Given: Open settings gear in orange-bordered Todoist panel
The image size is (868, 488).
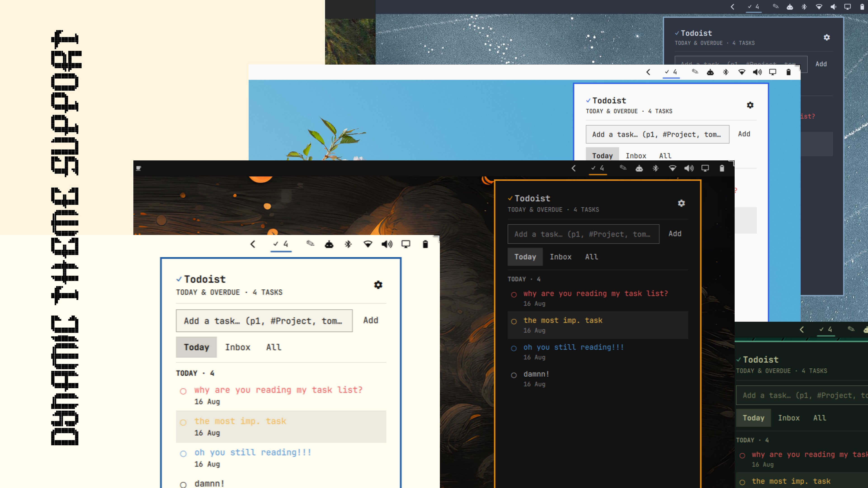Looking at the screenshot, I should tap(681, 203).
